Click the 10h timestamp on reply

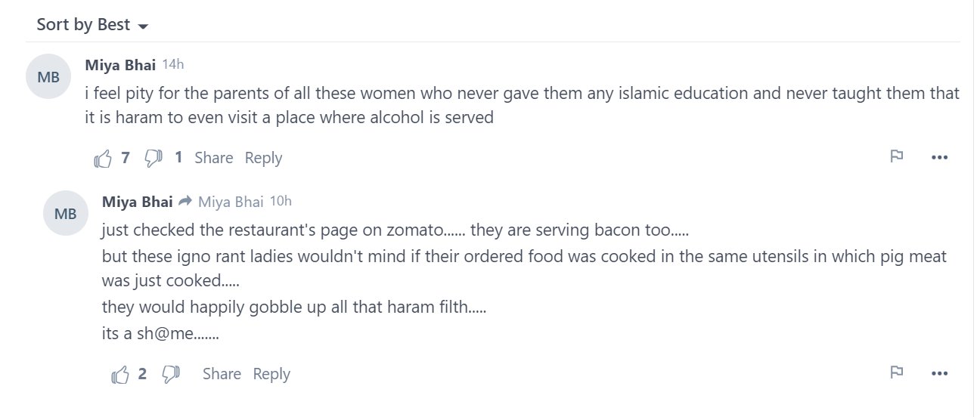pyautogui.click(x=281, y=201)
